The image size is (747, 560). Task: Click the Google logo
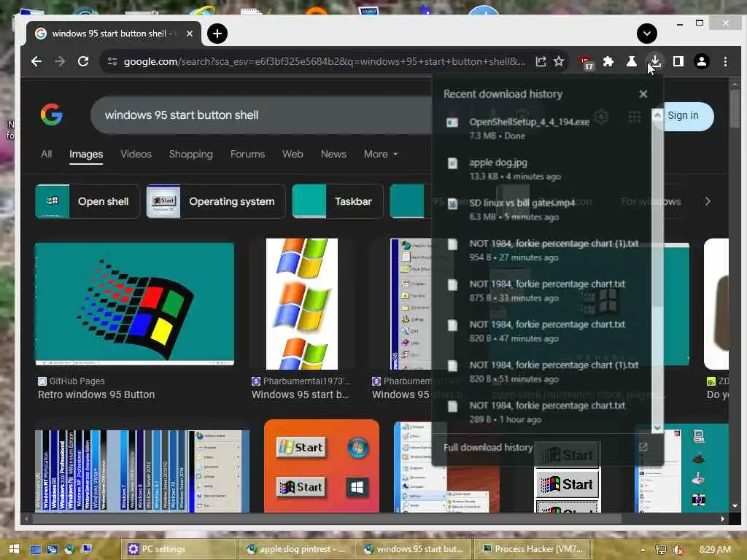coord(52,114)
